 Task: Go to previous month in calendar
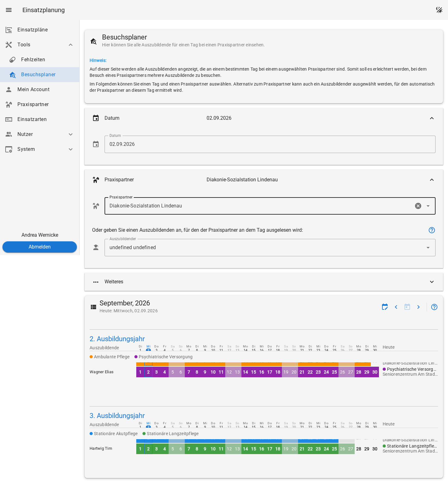point(396,307)
